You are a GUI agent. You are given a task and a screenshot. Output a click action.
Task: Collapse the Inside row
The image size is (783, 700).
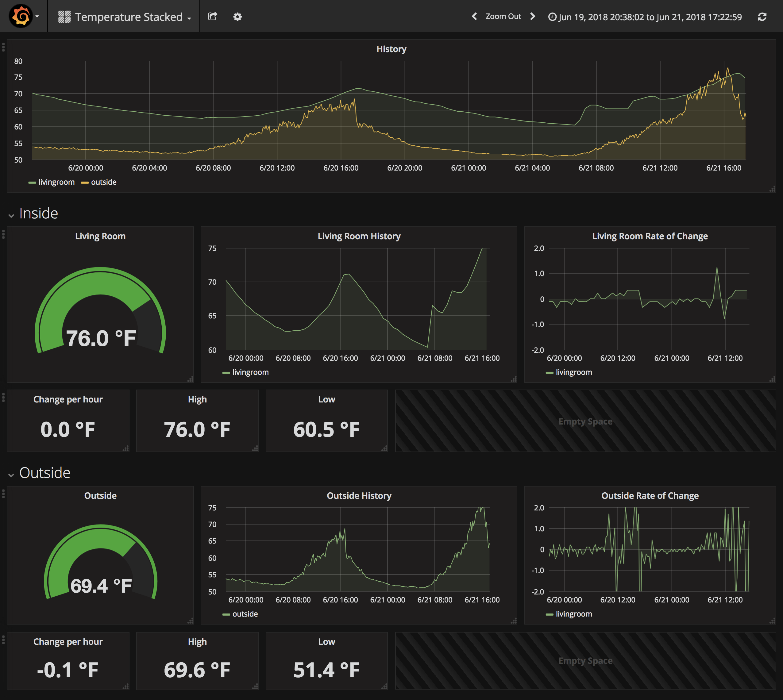38,213
